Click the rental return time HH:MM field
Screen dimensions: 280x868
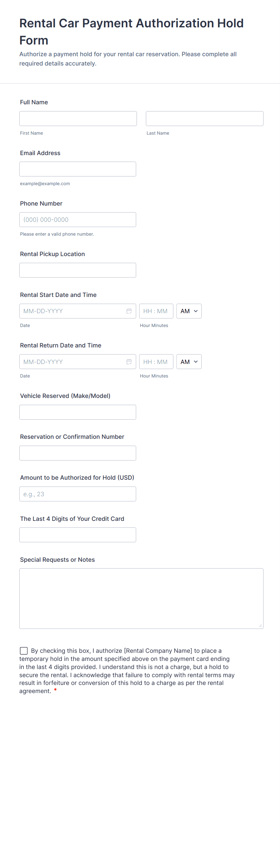[x=156, y=362]
